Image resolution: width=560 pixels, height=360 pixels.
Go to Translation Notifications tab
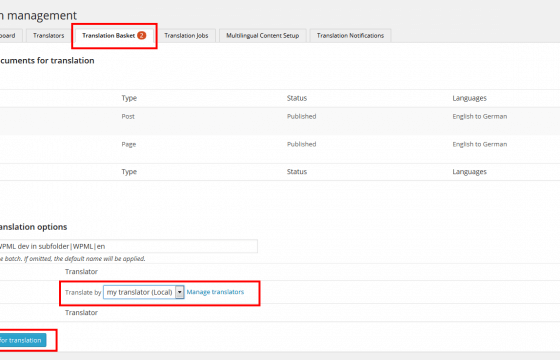[350, 35]
